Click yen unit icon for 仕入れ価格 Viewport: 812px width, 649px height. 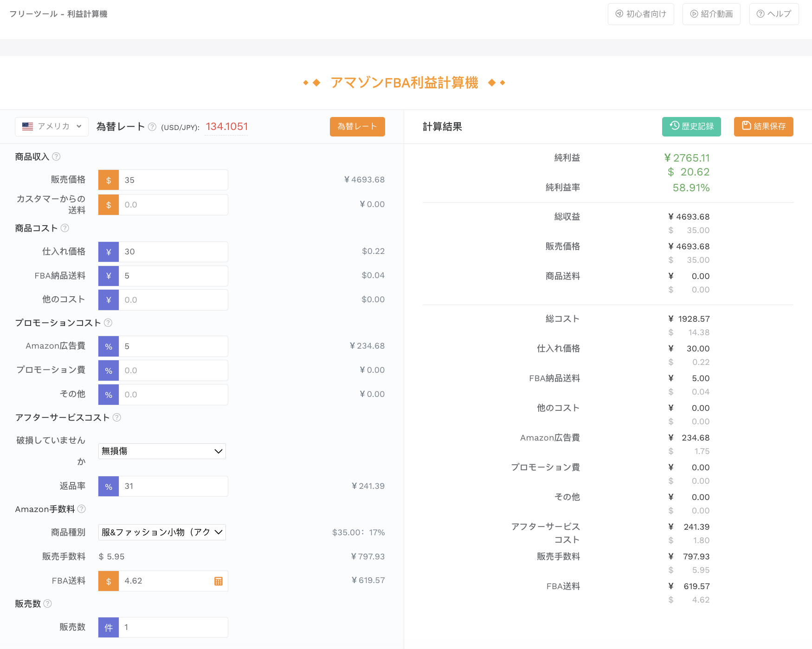[109, 252]
